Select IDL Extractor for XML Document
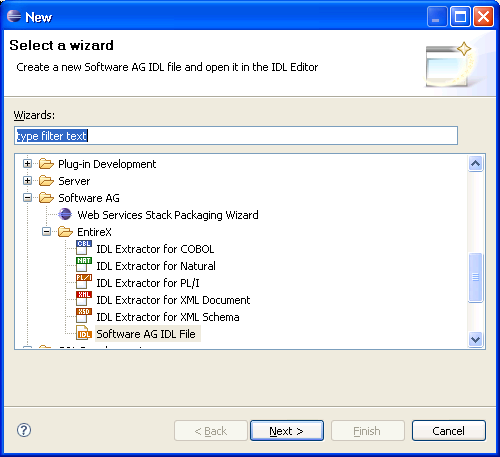The image size is (500, 457). tap(173, 300)
